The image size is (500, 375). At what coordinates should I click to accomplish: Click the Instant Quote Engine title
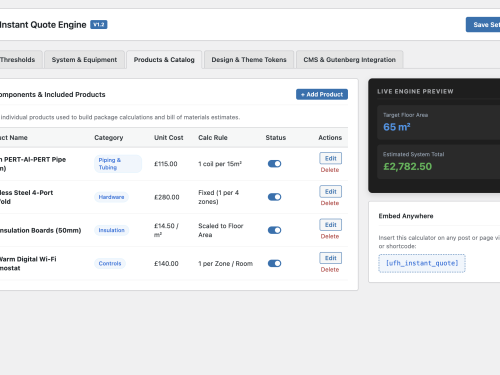43,25
